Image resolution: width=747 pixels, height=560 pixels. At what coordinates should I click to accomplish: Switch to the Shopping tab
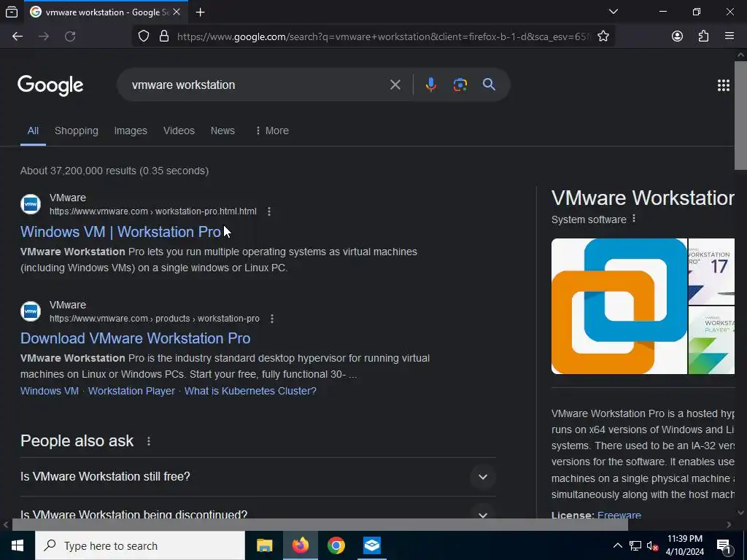[x=76, y=131]
